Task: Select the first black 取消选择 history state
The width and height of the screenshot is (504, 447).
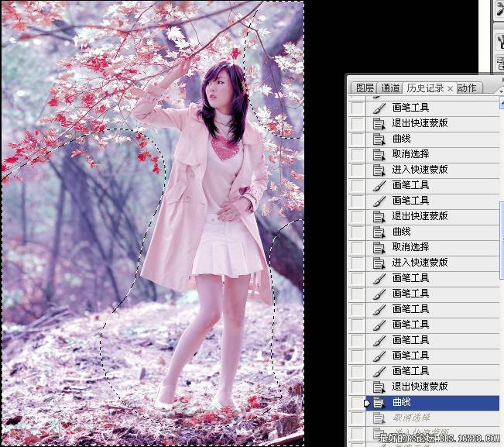Action: [432, 154]
